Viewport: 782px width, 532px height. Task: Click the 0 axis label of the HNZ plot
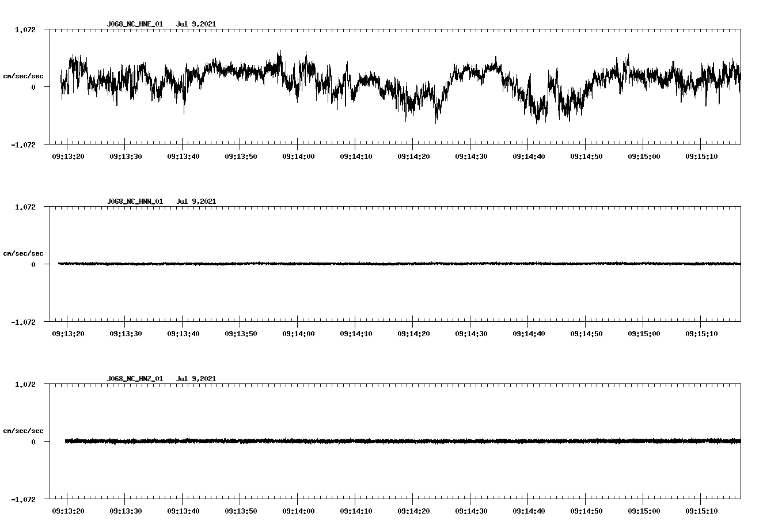(33, 442)
